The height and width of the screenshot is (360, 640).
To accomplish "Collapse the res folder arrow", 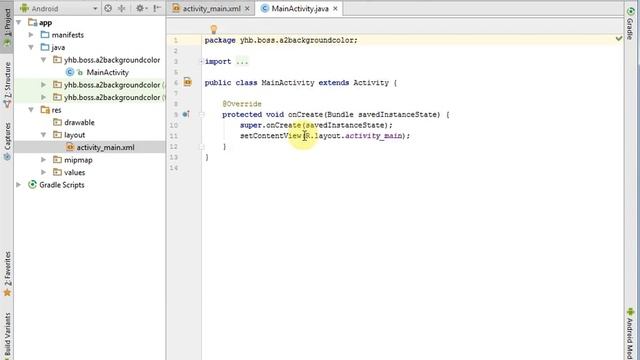I will click(x=31, y=110).
